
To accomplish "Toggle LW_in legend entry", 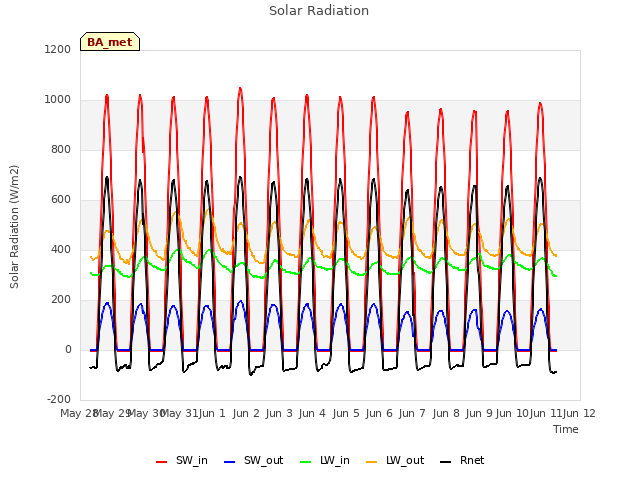I will coord(325,460).
